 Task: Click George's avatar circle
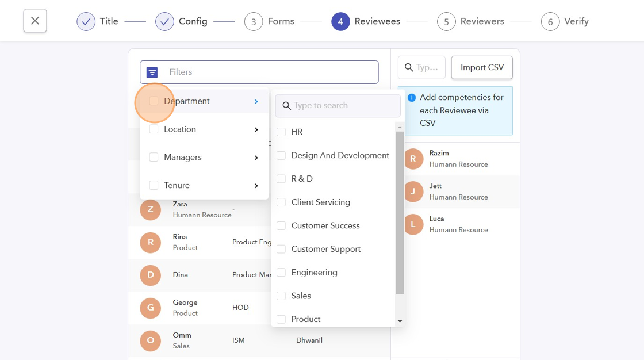(x=151, y=308)
